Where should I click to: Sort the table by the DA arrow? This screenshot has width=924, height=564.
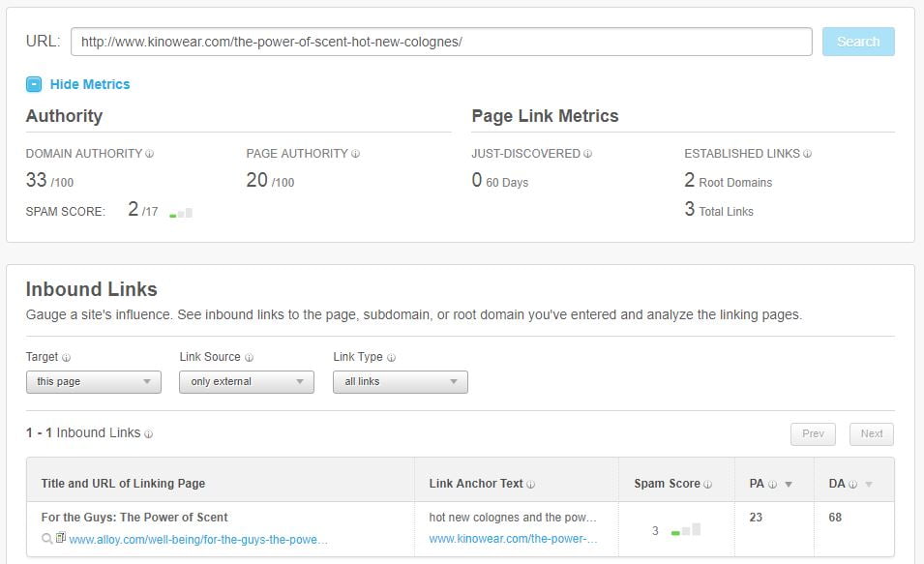(869, 485)
